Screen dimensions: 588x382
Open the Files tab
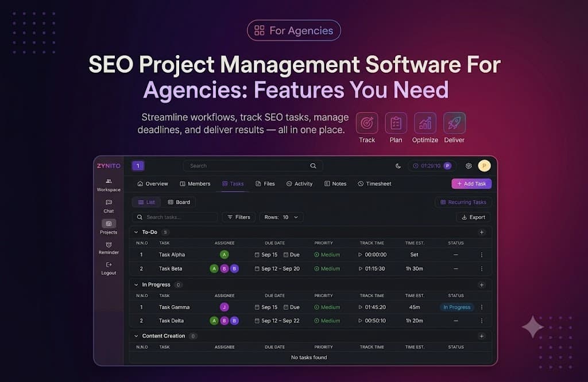(265, 184)
